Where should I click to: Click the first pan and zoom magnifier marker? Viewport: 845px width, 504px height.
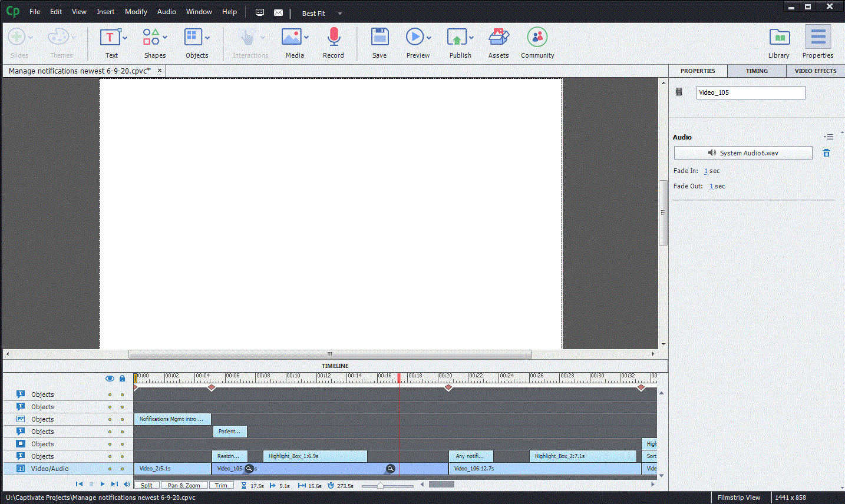click(249, 469)
